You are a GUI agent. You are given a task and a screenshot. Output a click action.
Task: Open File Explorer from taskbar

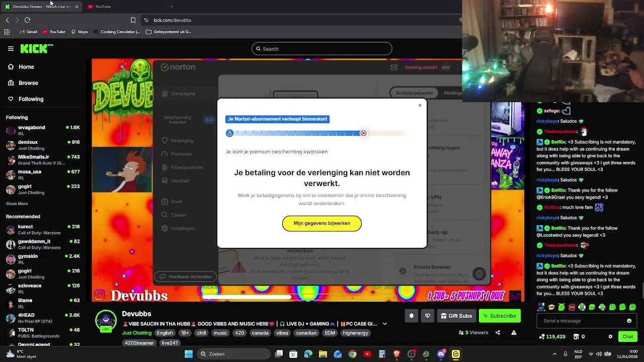click(323, 354)
